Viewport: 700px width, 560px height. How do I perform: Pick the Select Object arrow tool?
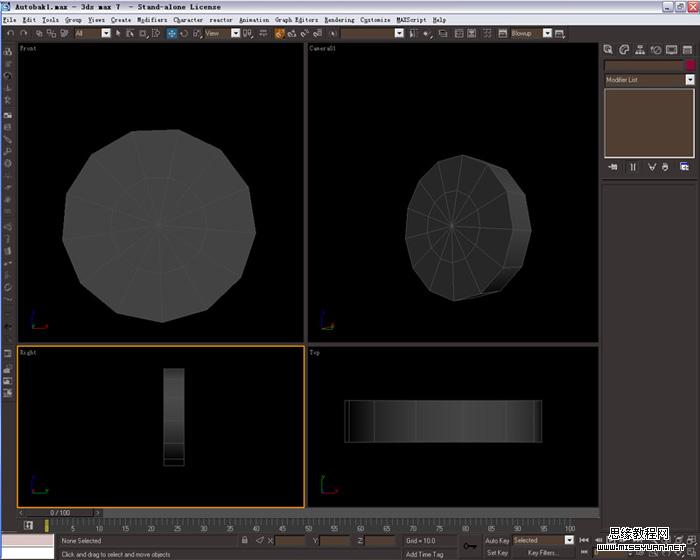(118, 33)
